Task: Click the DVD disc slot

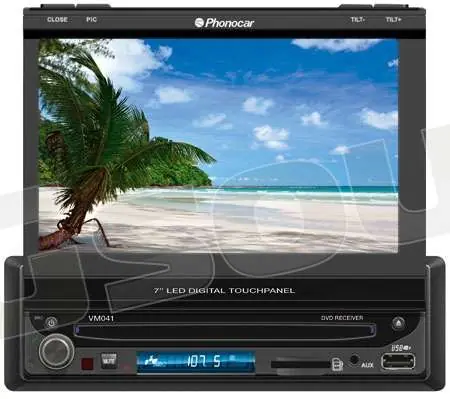Action: coord(224,331)
